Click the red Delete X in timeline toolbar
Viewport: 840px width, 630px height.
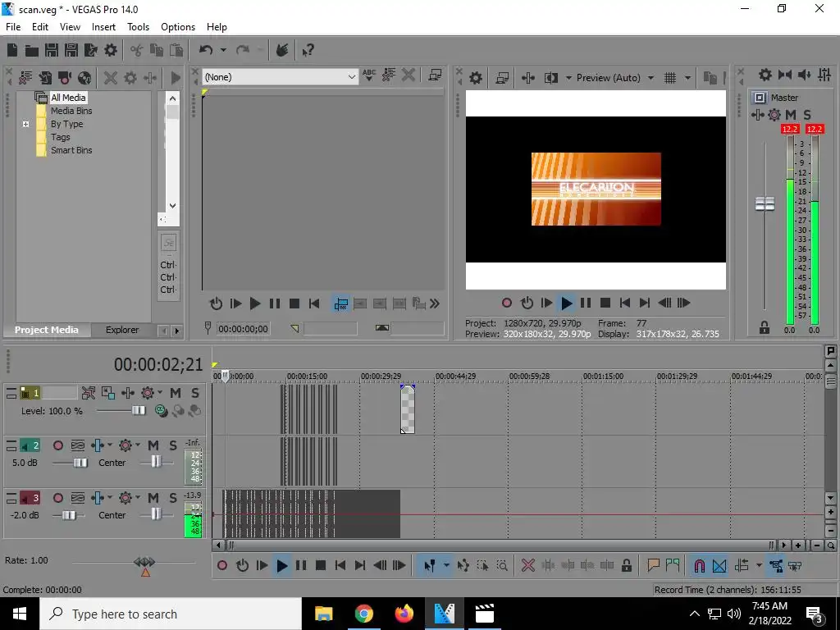[x=527, y=566]
